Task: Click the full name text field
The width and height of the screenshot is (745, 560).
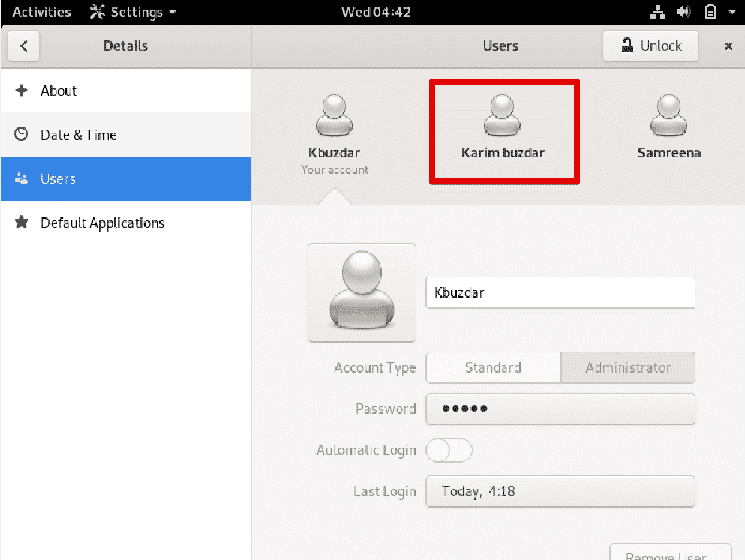Action: click(x=560, y=293)
